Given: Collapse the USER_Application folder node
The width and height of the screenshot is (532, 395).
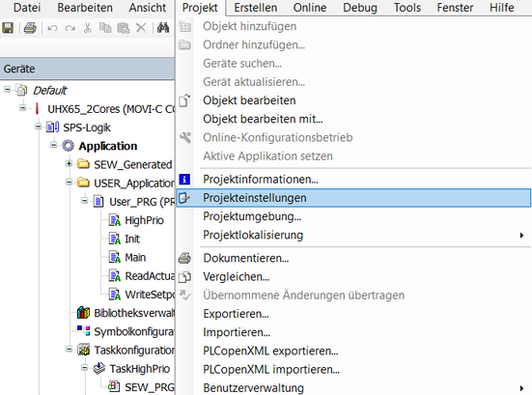Looking at the screenshot, I should pos(69,183).
